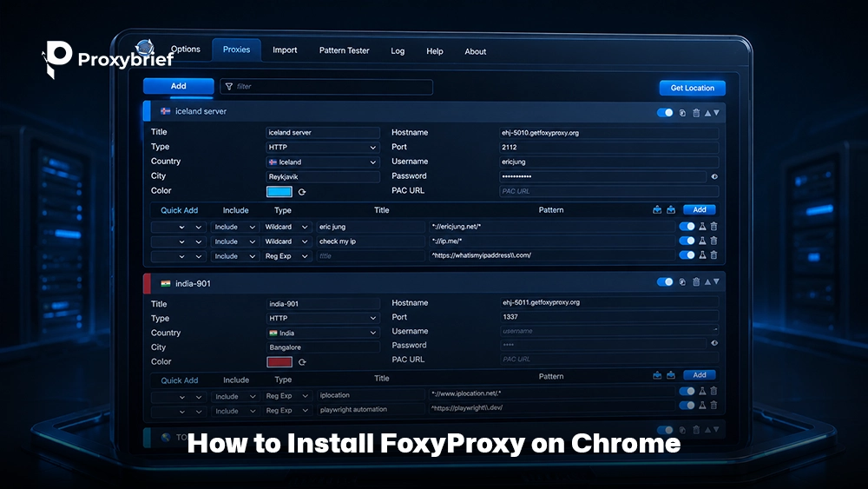The height and width of the screenshot is (489, 868).
Task: Test the whatismyipaddress pattern
Action: click(702, 255)
